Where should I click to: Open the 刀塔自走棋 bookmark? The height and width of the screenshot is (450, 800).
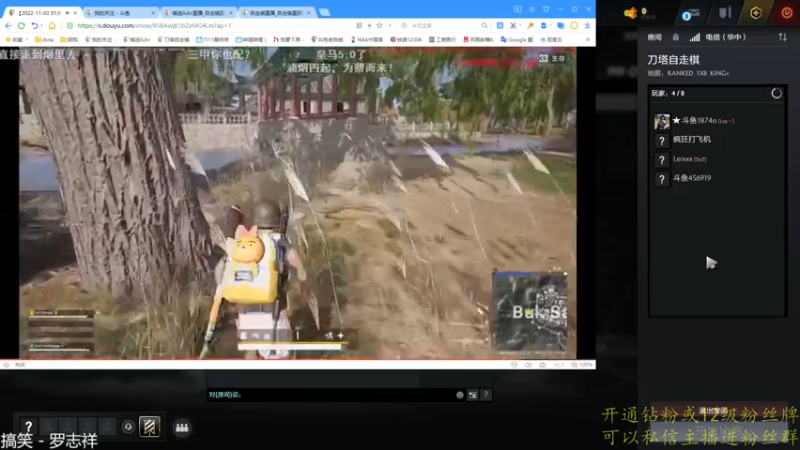click(174, 39)
